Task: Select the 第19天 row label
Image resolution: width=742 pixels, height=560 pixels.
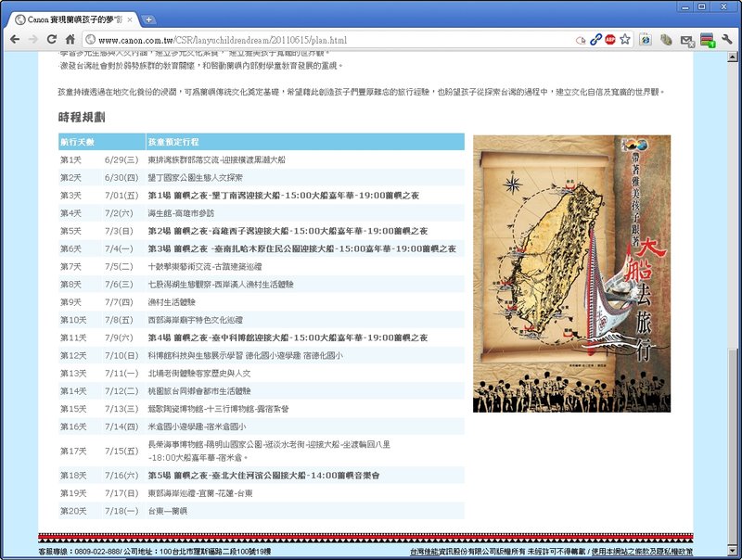Action: [x=73, y=493]
